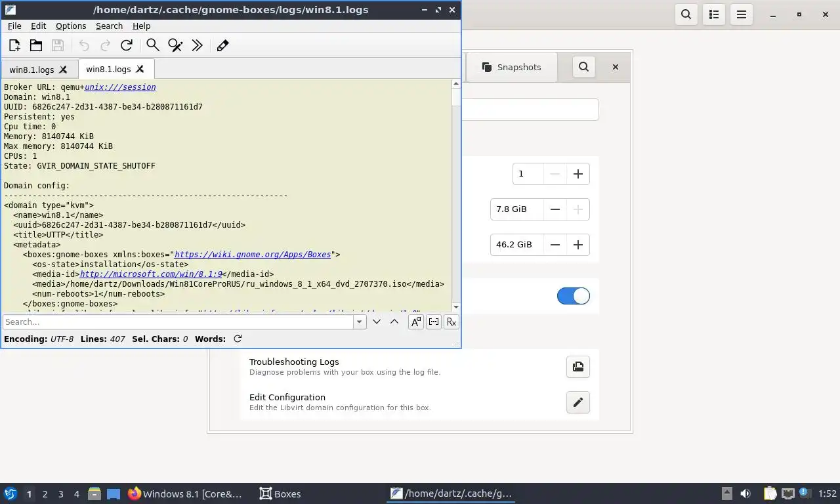Toggle Match Whole Word search option
Viewport: 840px width, 504px height.
pyautogui.click(x=434, y=322)
